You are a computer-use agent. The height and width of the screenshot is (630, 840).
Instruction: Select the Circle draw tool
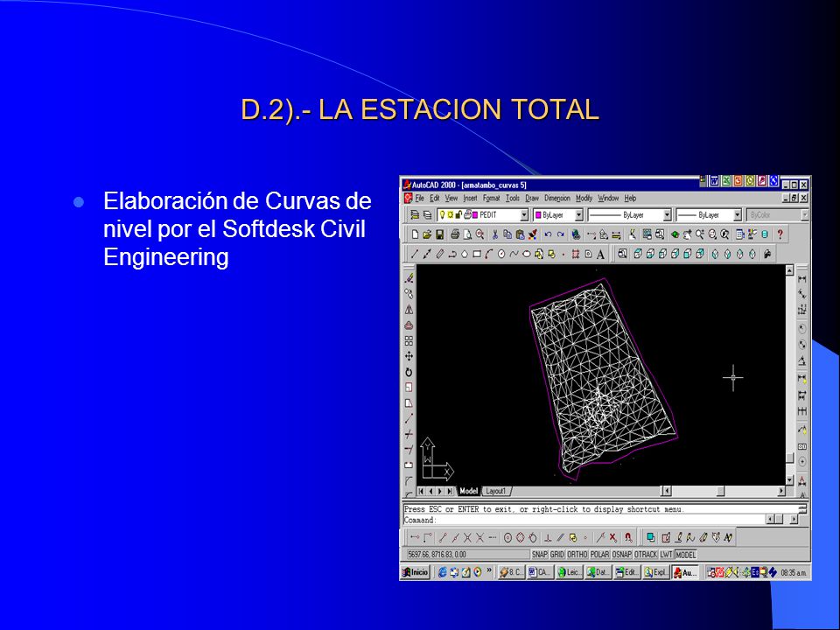click(x=501, y=255)
